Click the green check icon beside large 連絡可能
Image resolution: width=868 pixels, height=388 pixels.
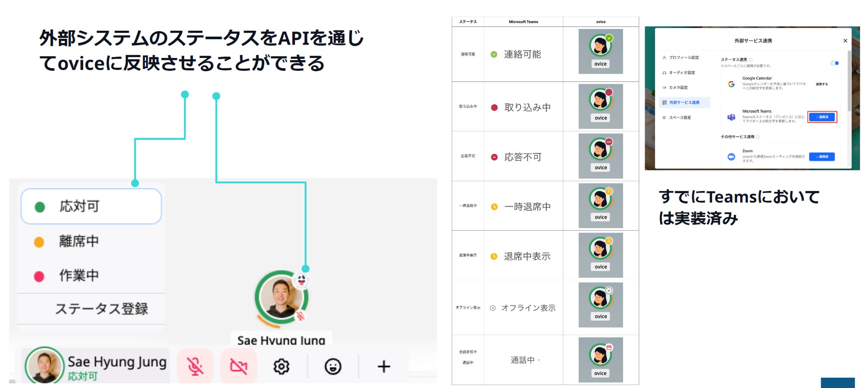tap(494, 54)
